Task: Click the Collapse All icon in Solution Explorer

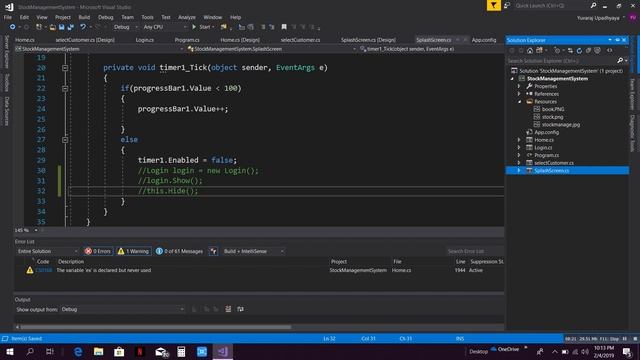Action: [x=588, y=51]
